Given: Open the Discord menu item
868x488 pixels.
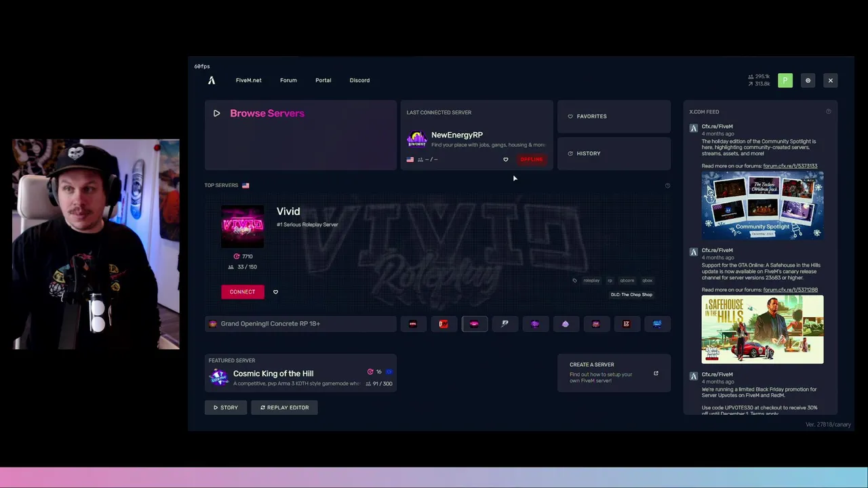Looking at the screenshot, I should pos(359,80).
